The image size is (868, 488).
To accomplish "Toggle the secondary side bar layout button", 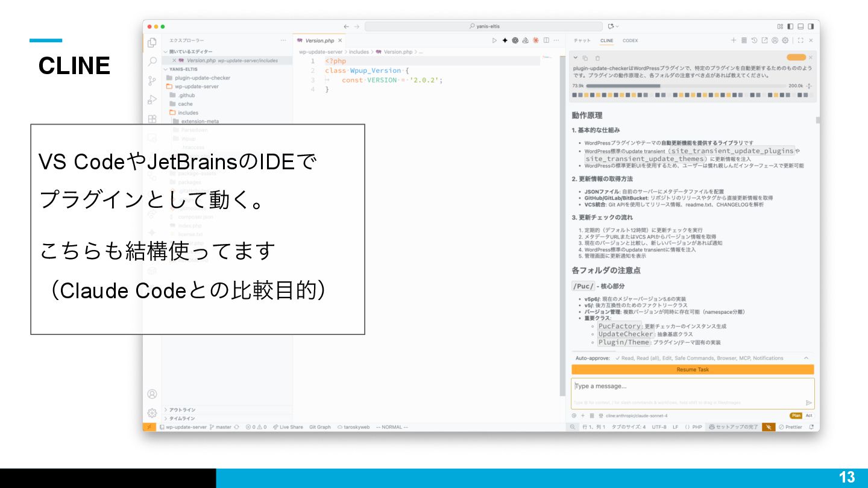I will pos(811,27).
